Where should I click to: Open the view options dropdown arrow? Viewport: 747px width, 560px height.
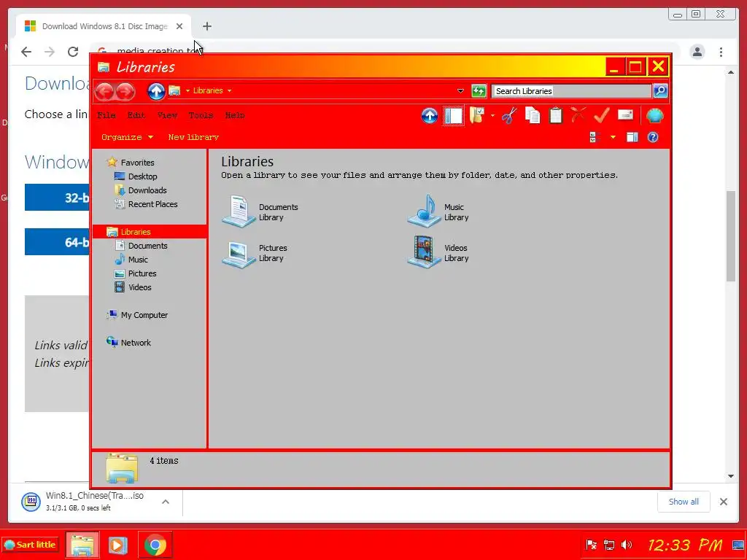[613, 137]
